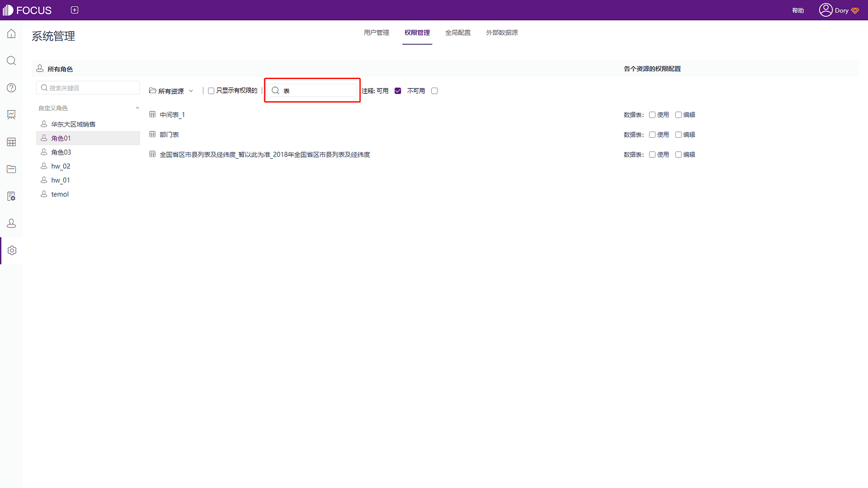This screenshot has width=868, height=488.
Task: Switch to 权限管理 tab
Action: pos(417,33)
